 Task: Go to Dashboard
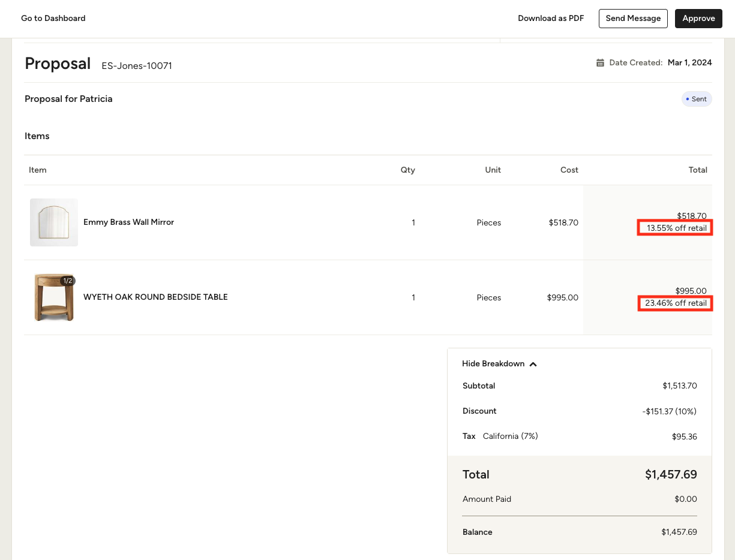(x=53, y=19)
